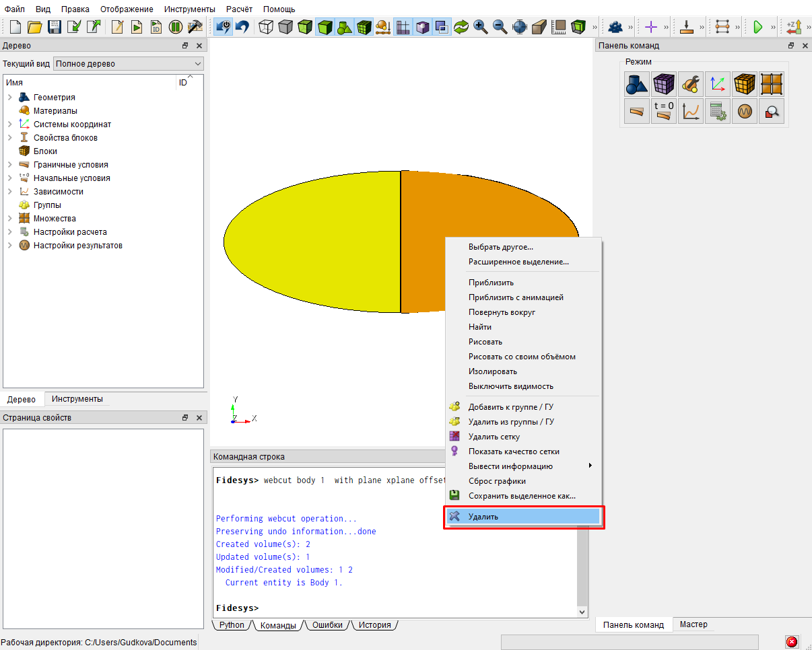Open coordinate axes mode in command panel
Image resolution: width=812 pixels, height=650 pixels.
(x=718, y=84)
